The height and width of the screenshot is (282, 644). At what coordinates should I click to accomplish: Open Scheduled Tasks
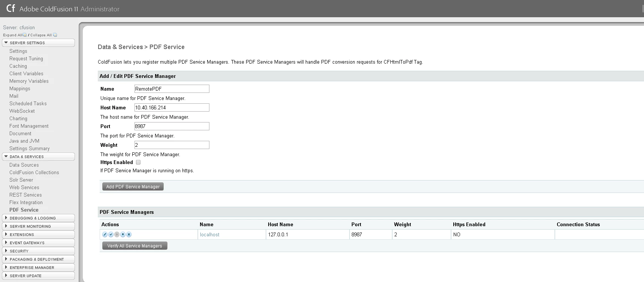point(28,103)
